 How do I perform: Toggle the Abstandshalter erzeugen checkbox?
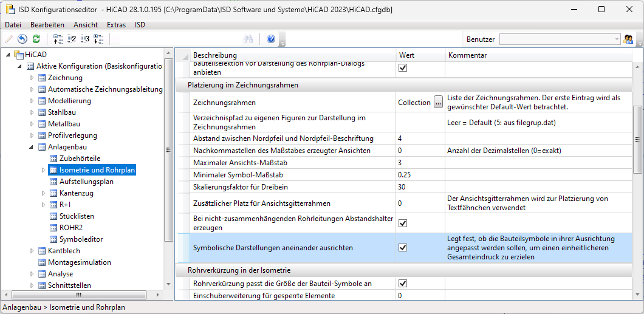point(402,223)
